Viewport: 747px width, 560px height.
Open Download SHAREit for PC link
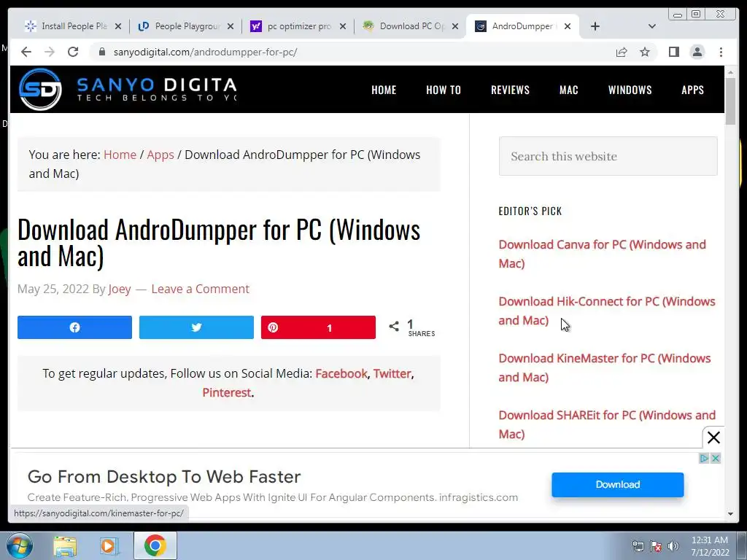(607, 425)
